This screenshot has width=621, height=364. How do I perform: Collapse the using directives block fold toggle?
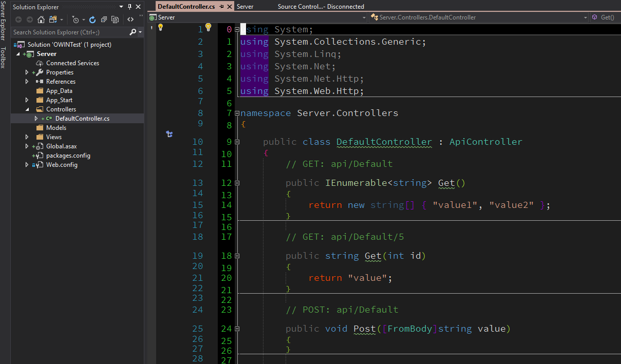click(x=237, y=29)
